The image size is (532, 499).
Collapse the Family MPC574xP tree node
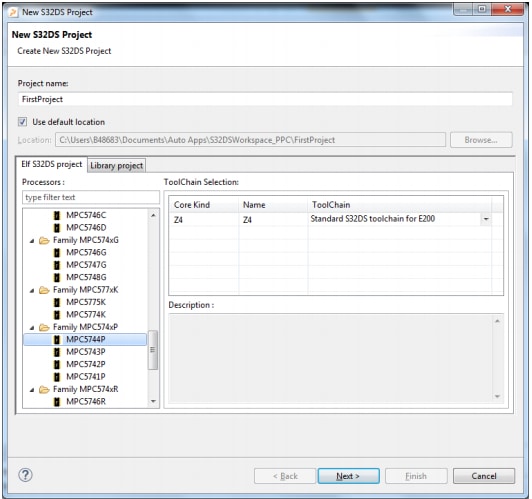point(32,328)
